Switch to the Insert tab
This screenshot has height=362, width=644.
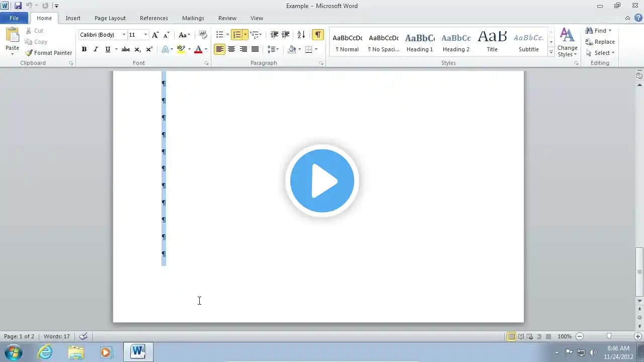(73, 18)
